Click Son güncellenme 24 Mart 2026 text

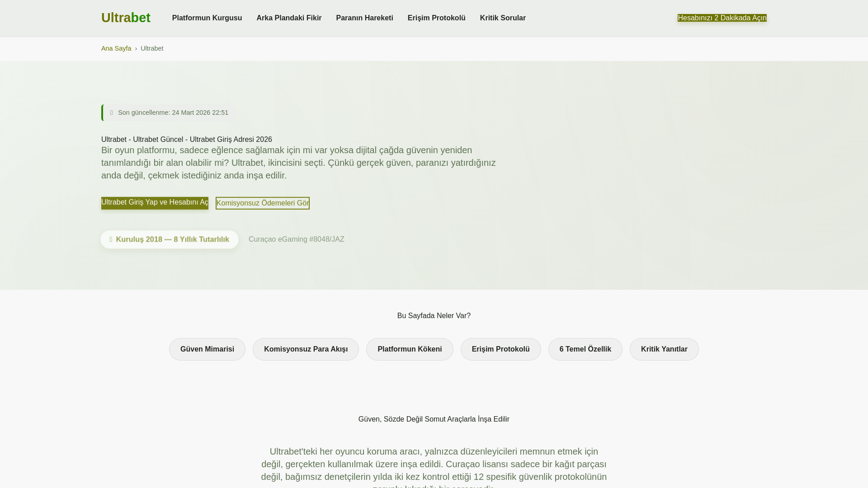point(173,113)
